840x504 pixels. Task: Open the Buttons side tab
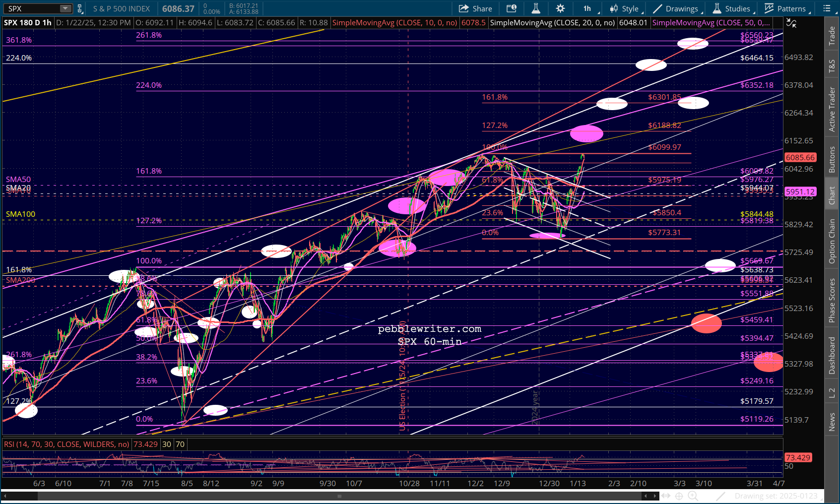click(832, 159)
